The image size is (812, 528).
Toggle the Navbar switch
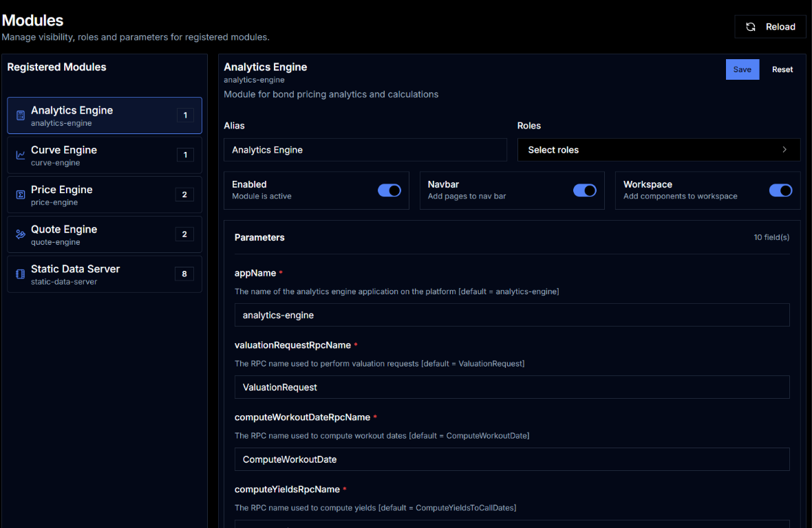(x=585, y=190)
